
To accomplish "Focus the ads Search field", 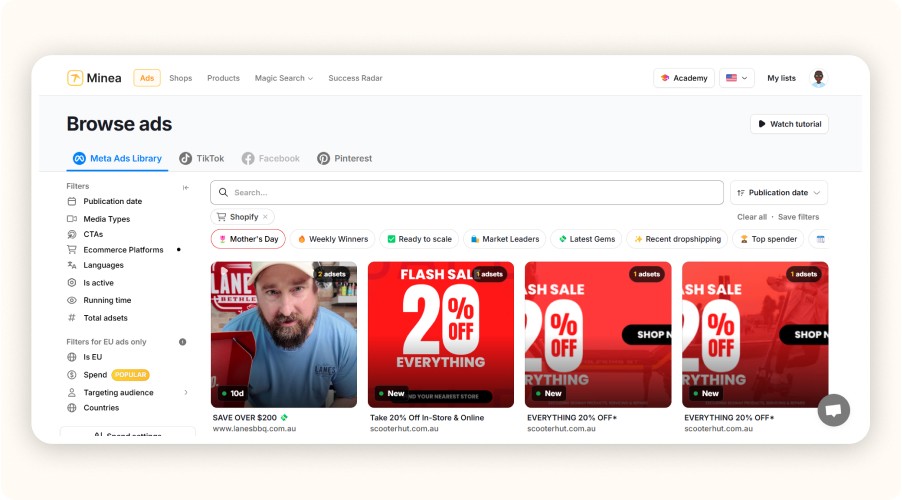I will click(467, 192).
